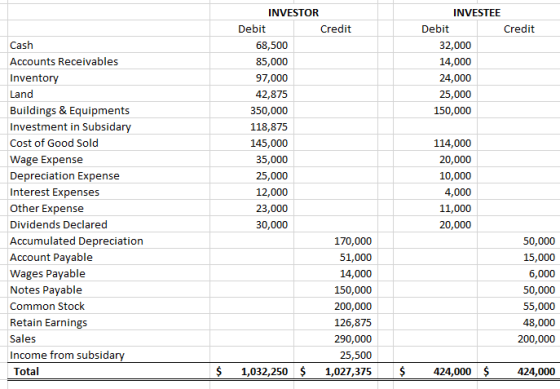Select the Common Stock label cell
560x389 pixels.
pos(47,306)
